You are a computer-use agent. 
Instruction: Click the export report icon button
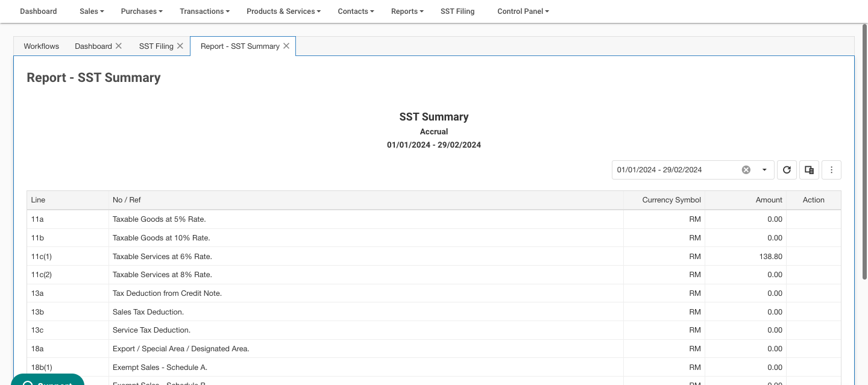click(810, 170)
